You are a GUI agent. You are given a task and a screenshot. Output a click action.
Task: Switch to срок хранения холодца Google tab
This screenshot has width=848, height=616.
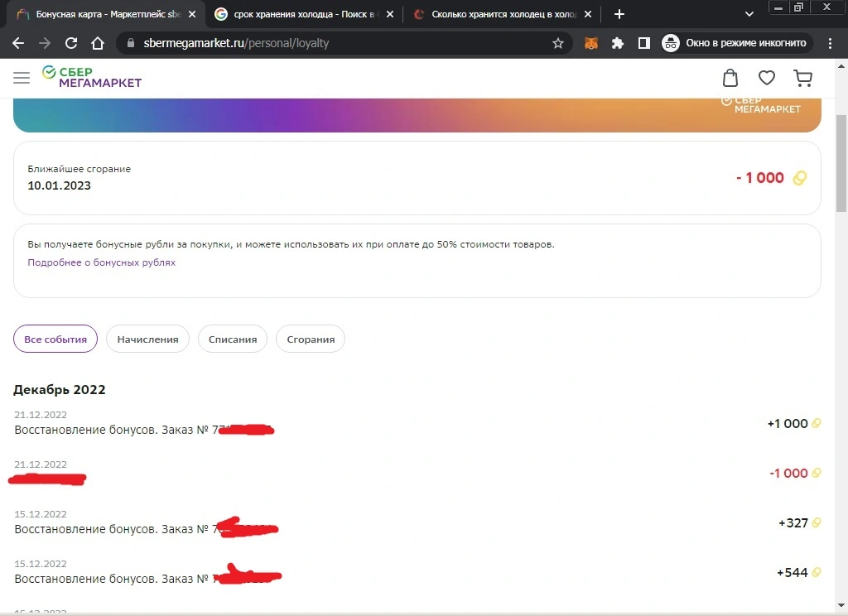pos(304,15)
